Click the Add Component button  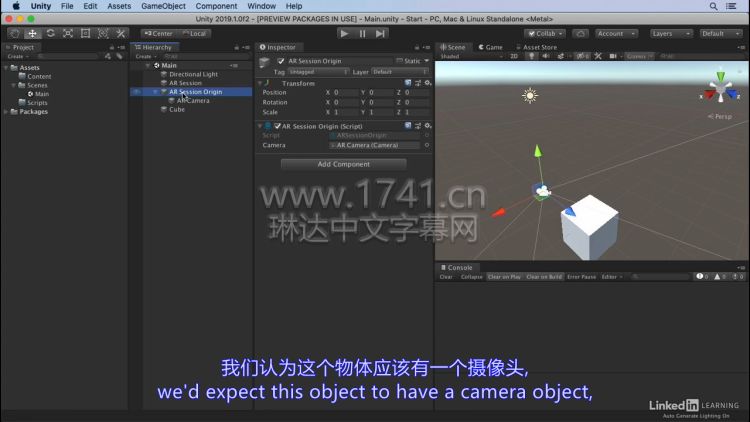click(x=343, y=164)
